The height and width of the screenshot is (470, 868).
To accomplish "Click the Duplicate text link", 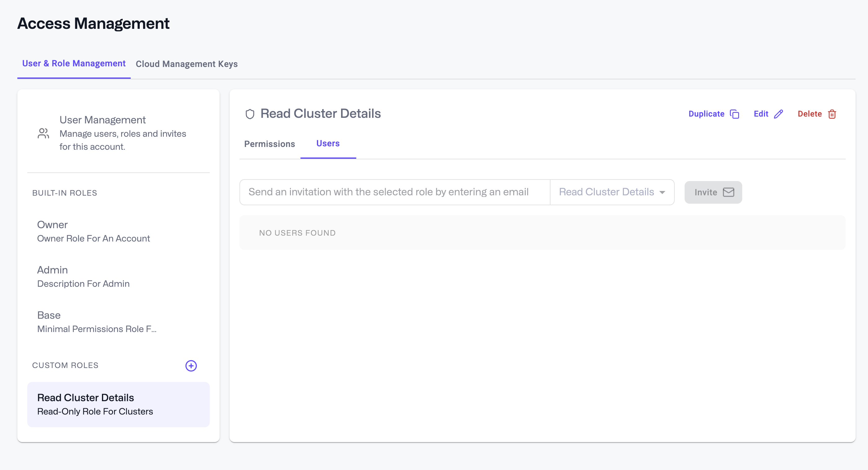I will click(x=706, y=114).
